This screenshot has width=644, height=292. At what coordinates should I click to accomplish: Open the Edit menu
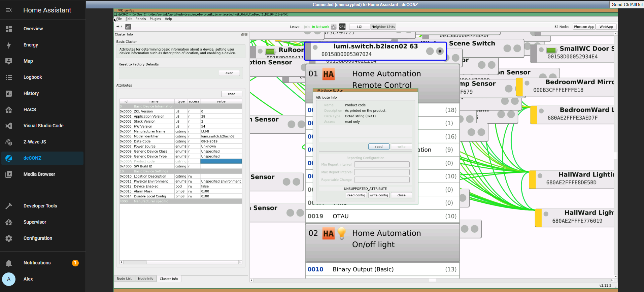pos(129,19)
